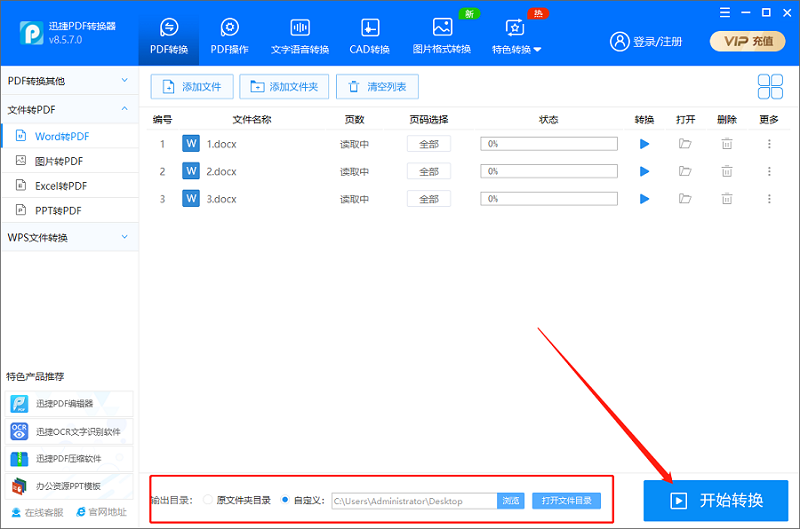Open page selection 全部 for 3.docx

429,198
